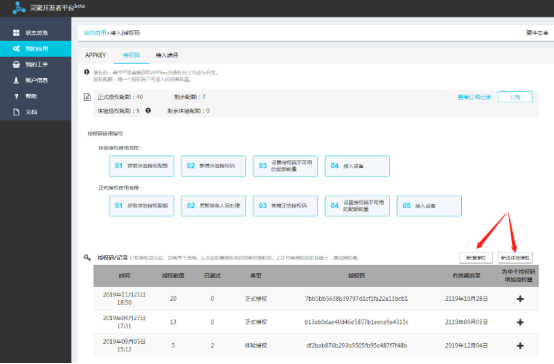Open the dashboard grid icon in sidebar
The image size is (554, 364).
tap(16, 33)
